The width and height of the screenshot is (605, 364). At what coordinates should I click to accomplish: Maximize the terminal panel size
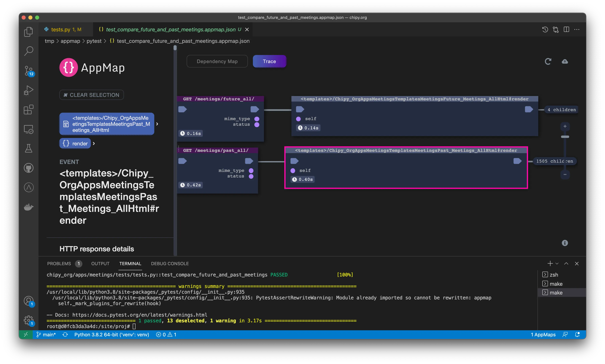(566, 263)
